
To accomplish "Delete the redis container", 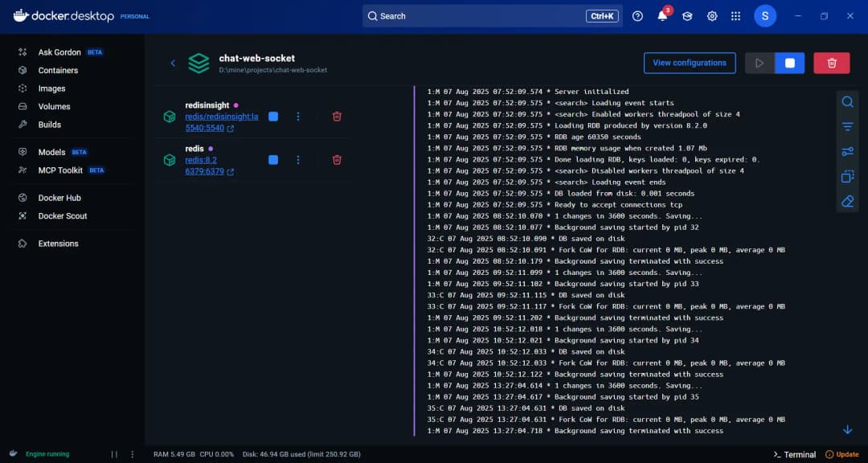I will coord(337,160).
